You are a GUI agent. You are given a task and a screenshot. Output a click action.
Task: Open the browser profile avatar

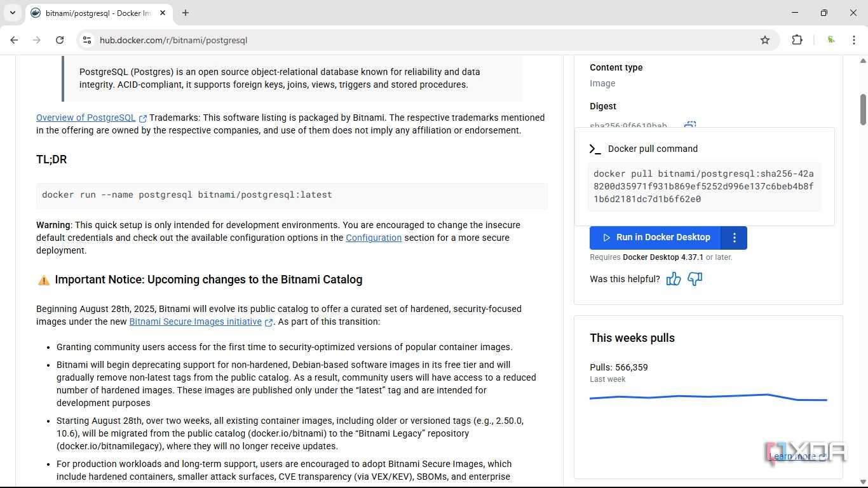(x=831, y=40)
